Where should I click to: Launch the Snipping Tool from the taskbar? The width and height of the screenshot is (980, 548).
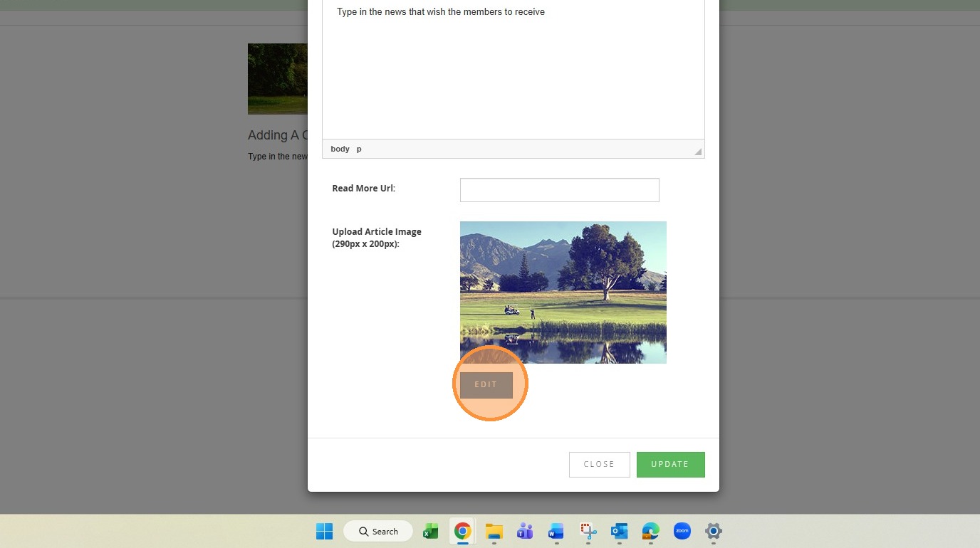[x=588, y=532]
